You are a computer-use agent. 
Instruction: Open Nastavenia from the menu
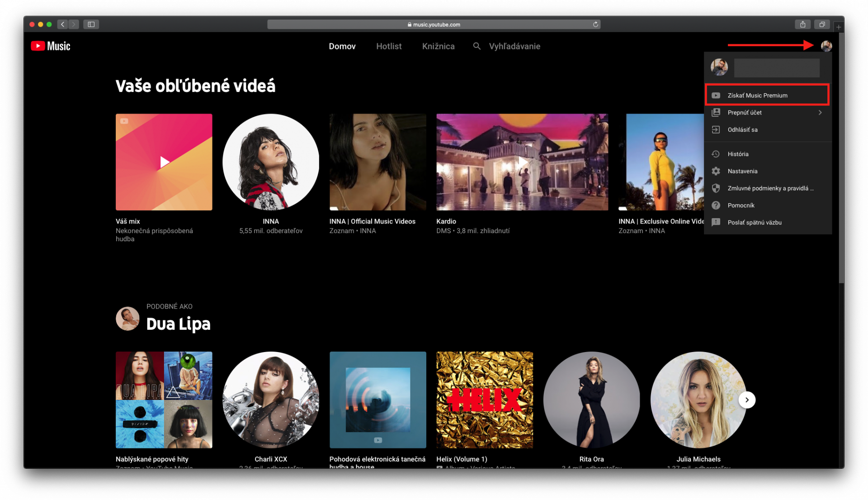(767, 171)
